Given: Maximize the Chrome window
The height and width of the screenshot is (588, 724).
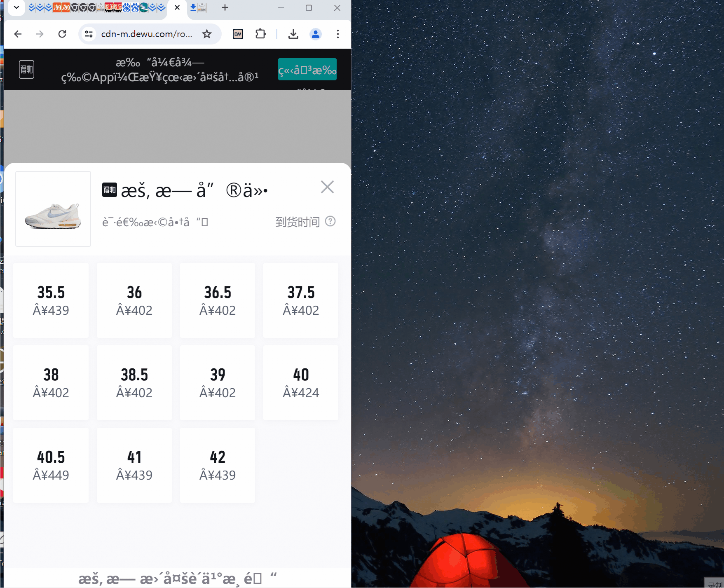Looking at the screenshot, I should coord(309,7).
